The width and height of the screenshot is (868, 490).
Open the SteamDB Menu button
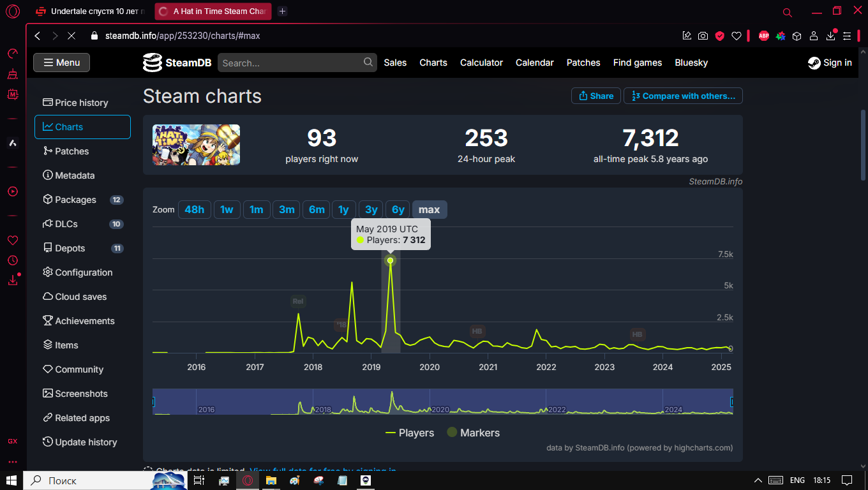61,63
